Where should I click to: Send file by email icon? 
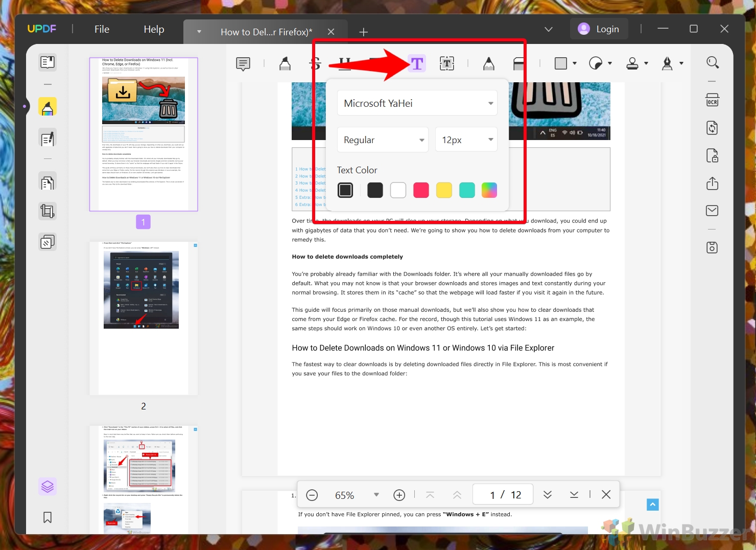pyautogui.click(x=712, y=211)
